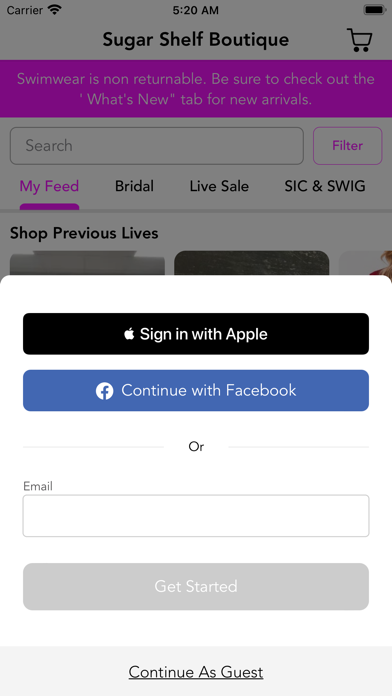Choose Continue with Facebook

click(196, 391)
